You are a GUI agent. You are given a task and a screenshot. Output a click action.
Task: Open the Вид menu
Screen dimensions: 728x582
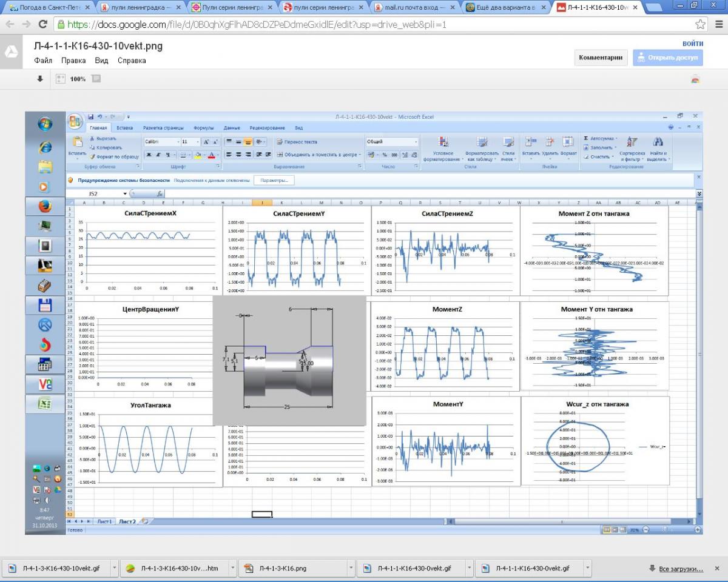(101, 61)
